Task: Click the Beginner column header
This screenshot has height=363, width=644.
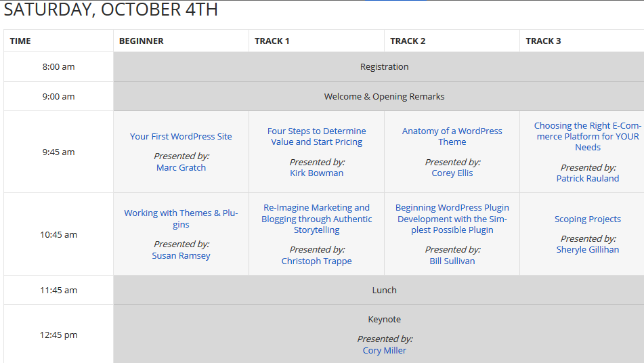Action: [x=142, y=41]
